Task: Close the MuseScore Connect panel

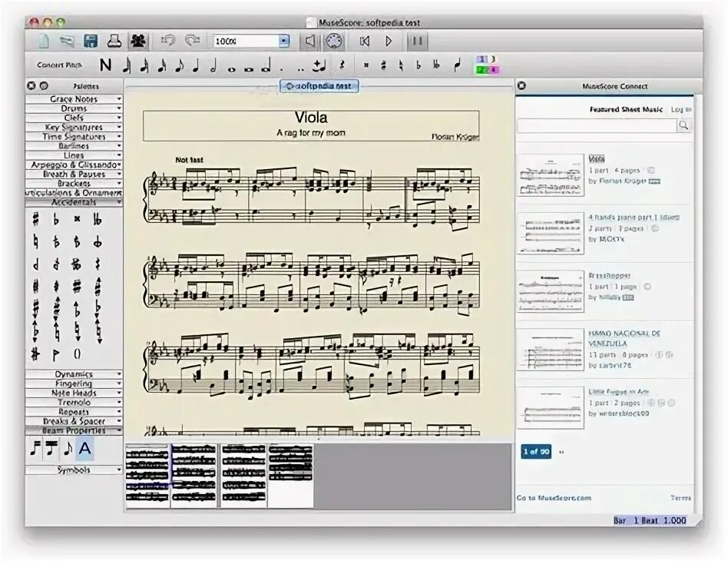Action: coord(521,85)
